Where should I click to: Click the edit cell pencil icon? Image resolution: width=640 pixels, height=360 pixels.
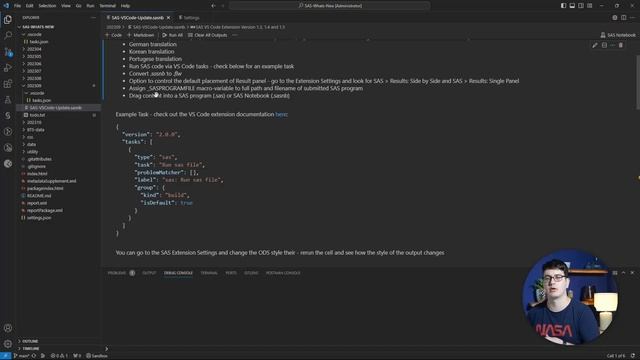point(595,45)
